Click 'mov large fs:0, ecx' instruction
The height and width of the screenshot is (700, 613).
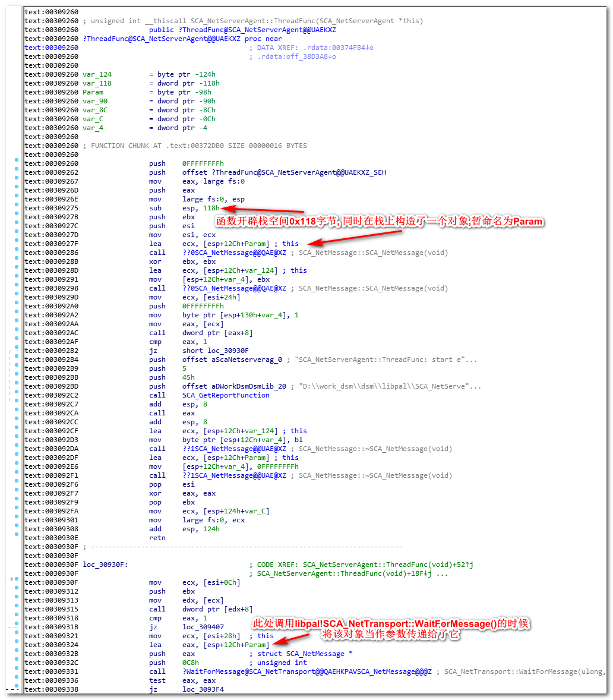point(197,521)
